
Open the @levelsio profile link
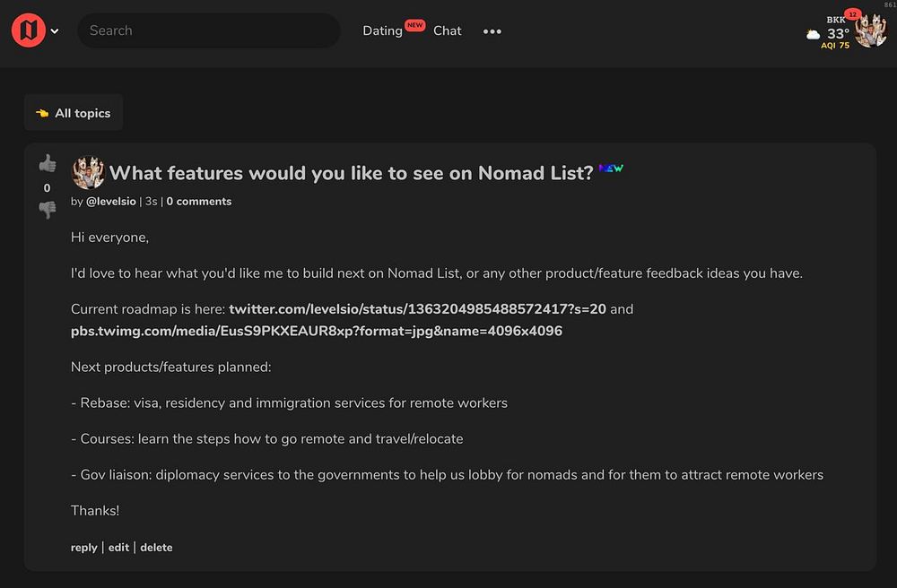111,201
